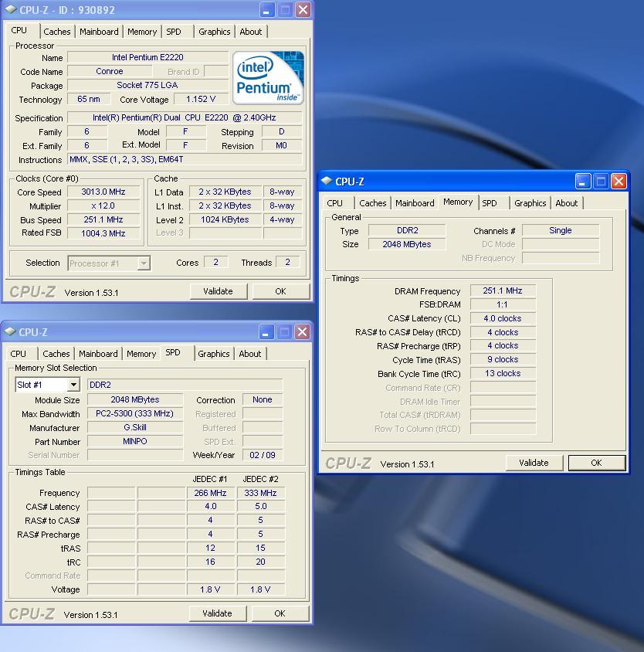The width and height of the screenshot is (644, 652).
Task: Click OK in the Memory window
Action: coord(597,463)
